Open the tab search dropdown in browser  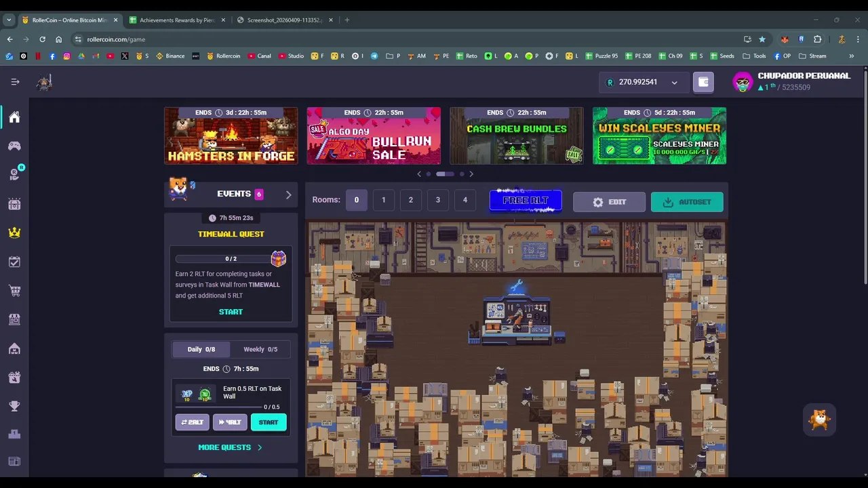pos(9,20)
